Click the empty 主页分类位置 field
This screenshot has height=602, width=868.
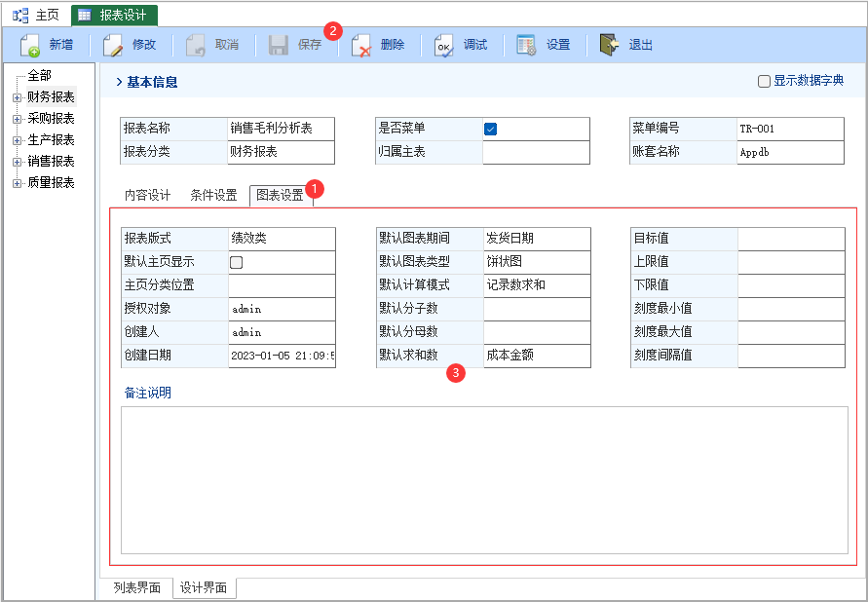tap(282, 285)
